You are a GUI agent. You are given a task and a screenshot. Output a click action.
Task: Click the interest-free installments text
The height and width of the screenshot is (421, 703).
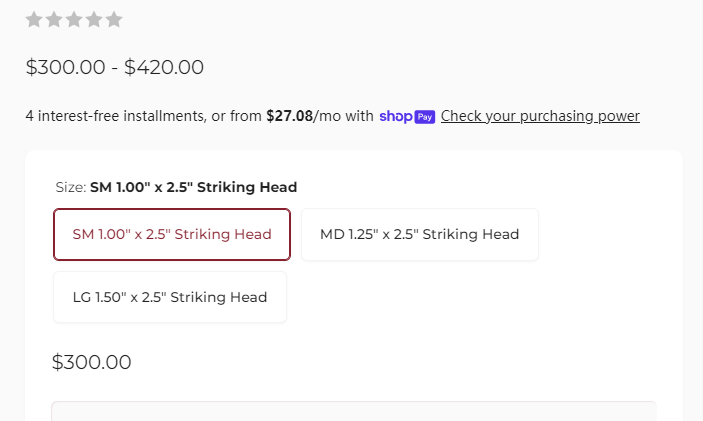point(115,116)
